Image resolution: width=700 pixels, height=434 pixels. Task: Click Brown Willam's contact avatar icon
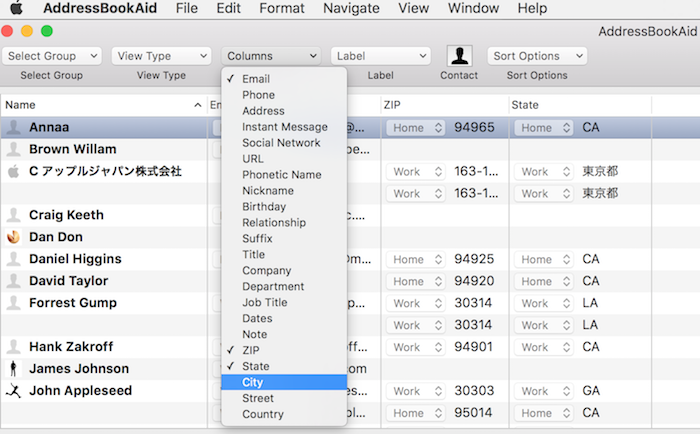click(x=14, y=149)
